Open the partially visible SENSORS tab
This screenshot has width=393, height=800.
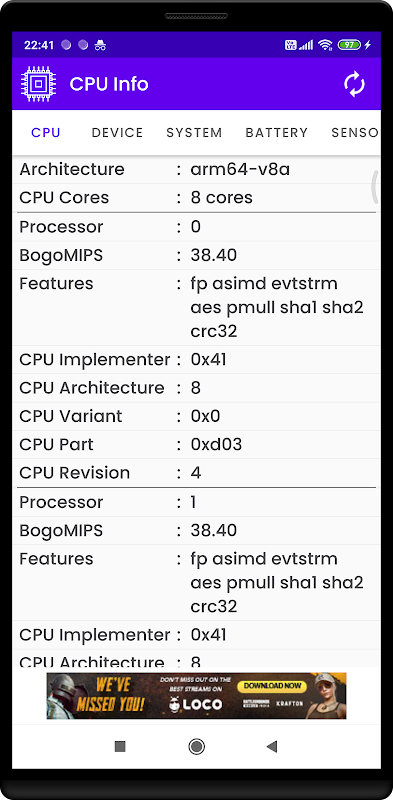click(x=355, y=133)
